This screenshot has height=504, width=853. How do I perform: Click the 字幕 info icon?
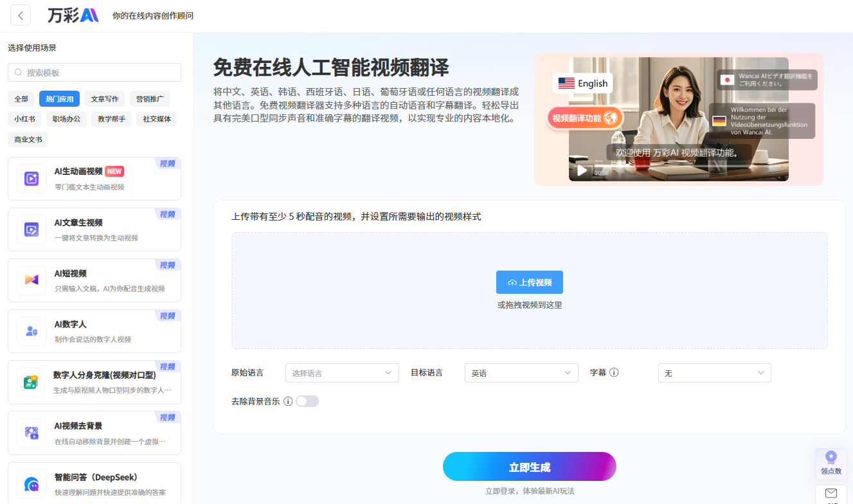614,372
